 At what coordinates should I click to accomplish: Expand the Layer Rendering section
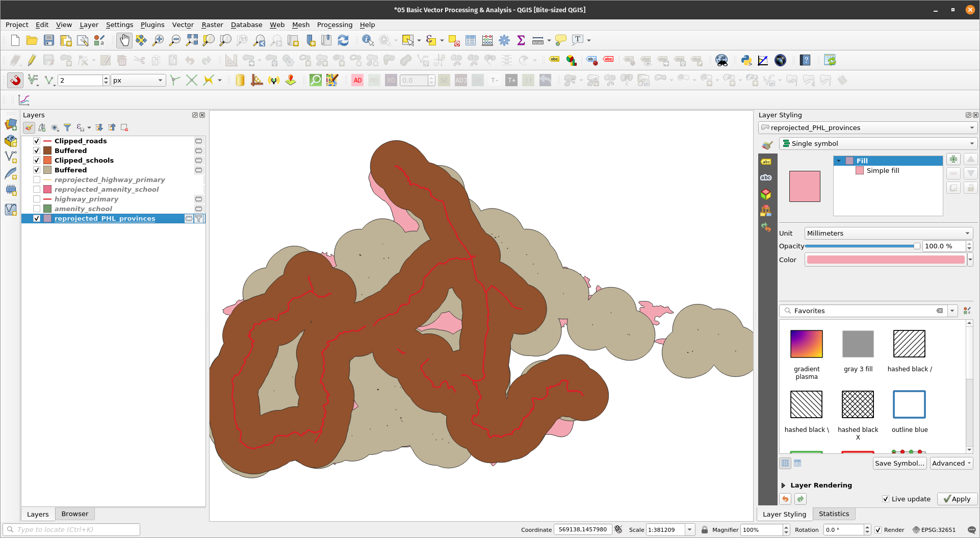click(x=784, y=485)
